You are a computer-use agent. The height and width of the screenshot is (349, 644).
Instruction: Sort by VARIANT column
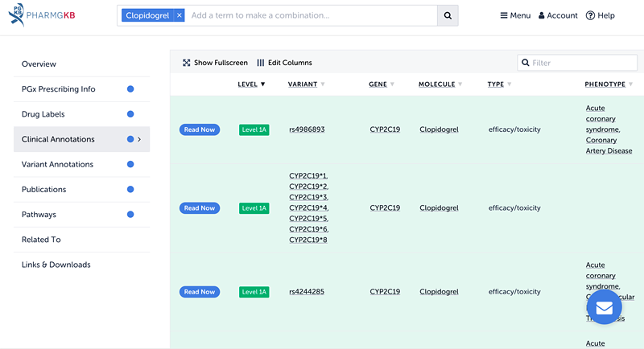click(306, 84)
